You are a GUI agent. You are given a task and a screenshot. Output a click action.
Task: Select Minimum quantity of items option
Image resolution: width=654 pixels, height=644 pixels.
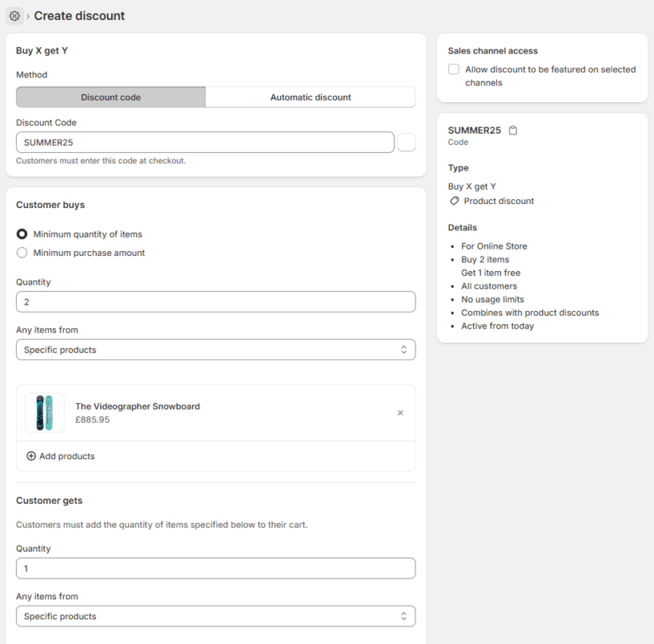tap(22, 234)
